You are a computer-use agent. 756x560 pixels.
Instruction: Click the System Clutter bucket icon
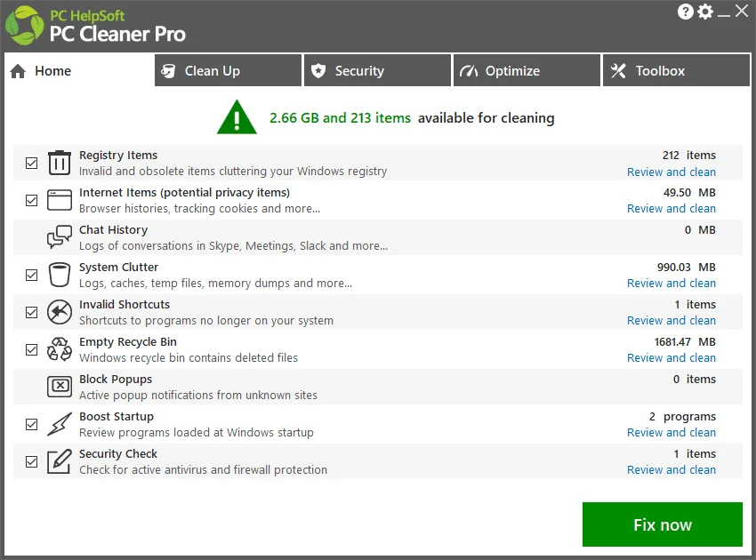(x=60, y=275)
